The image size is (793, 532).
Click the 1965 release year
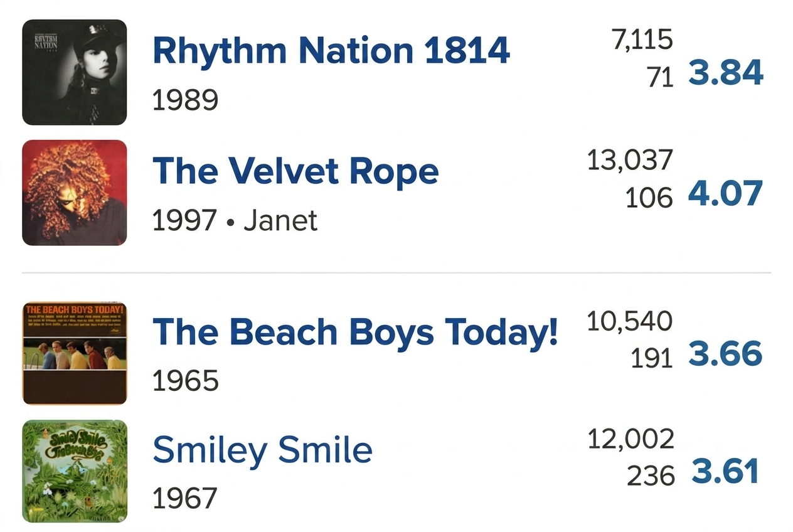tap(186, 381)
